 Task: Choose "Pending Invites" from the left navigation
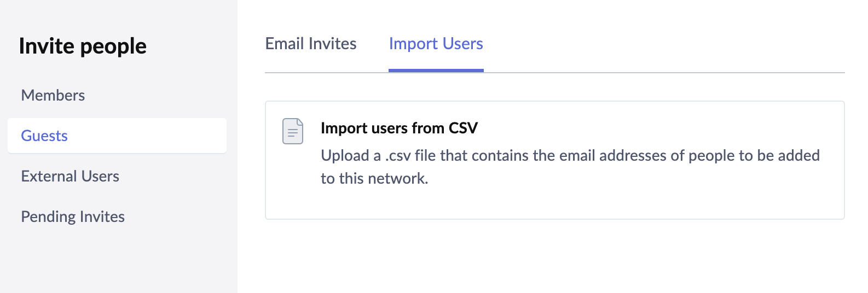(x=73, y=216)
